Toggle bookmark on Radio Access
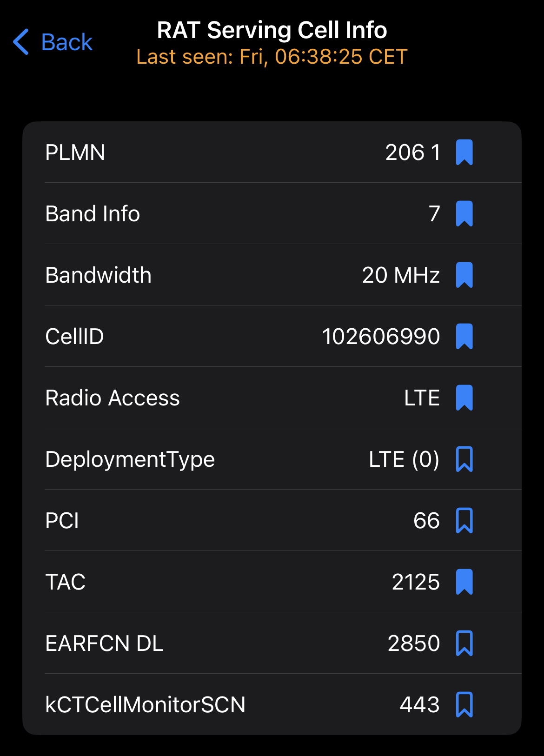The height and width of the screenshot is (756, 544). 464,398
